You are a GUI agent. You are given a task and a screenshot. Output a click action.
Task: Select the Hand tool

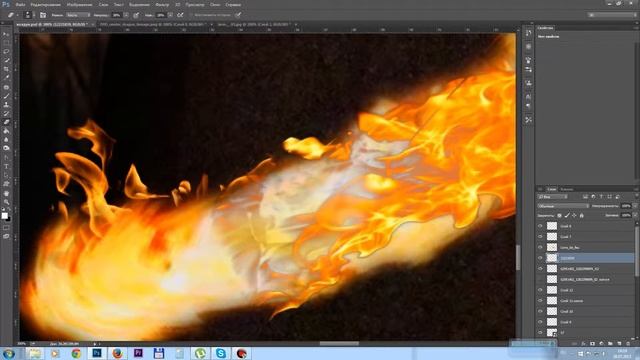click(x=6, y=193)
